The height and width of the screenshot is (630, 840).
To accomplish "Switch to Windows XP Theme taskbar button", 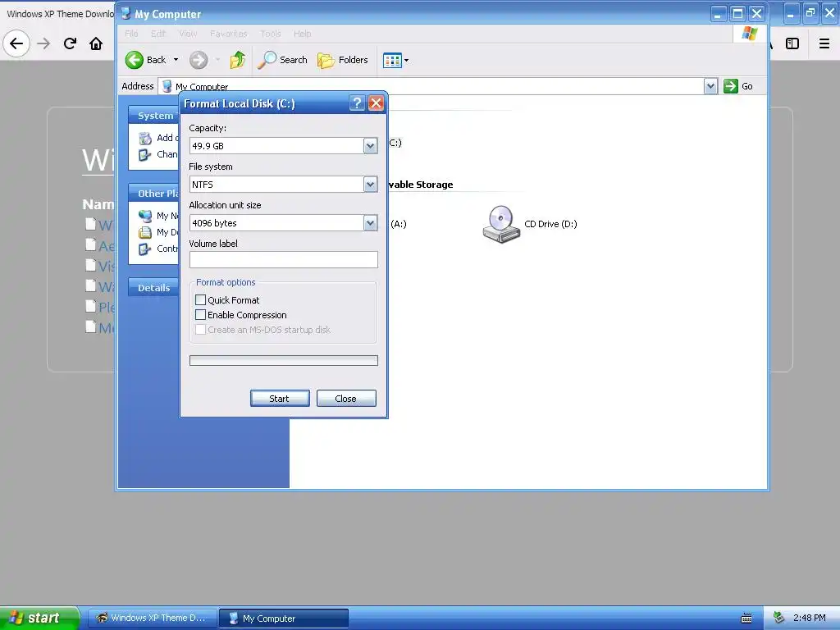I will coord(153,619).
